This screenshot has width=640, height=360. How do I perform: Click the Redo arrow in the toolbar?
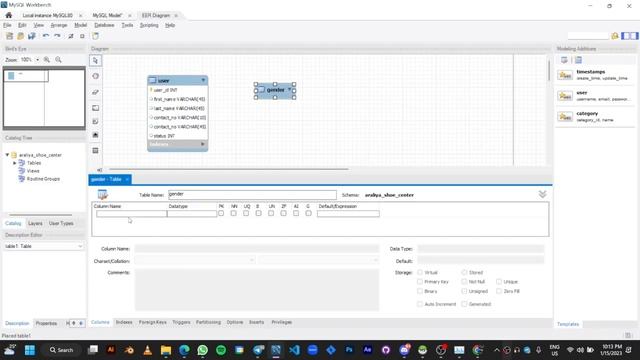click(x=58, y=36)
